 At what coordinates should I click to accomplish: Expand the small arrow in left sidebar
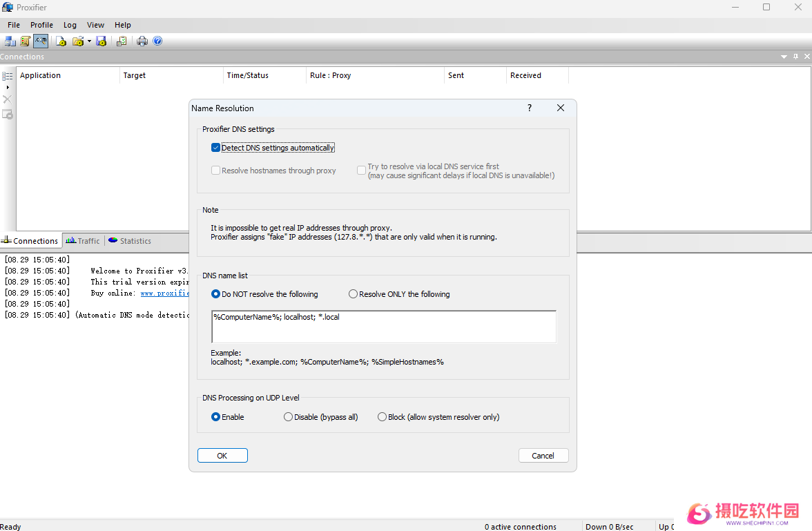(8, 87)
